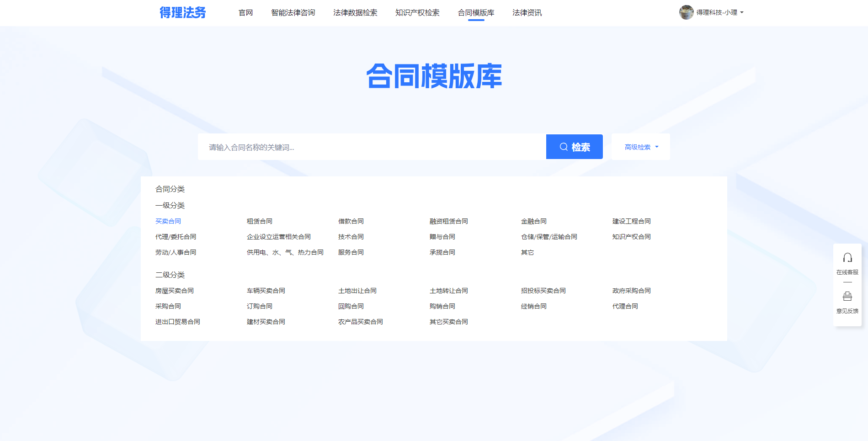The width and height of the screenshot is (868, 441).
Task: Select 购销合同 subcategory
Action: click(442, 306)
